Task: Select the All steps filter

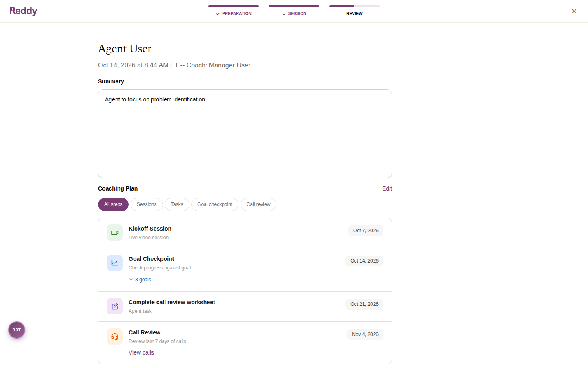Action: click(x=113, y=204)
